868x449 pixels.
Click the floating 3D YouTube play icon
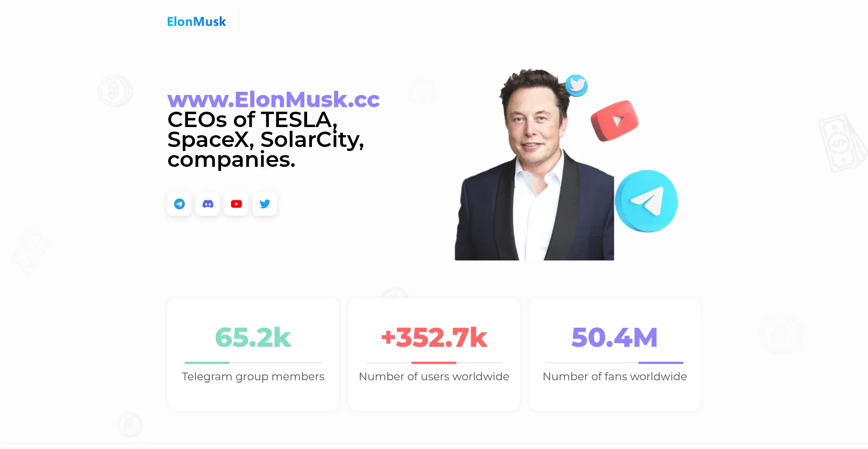click(614, 121)
